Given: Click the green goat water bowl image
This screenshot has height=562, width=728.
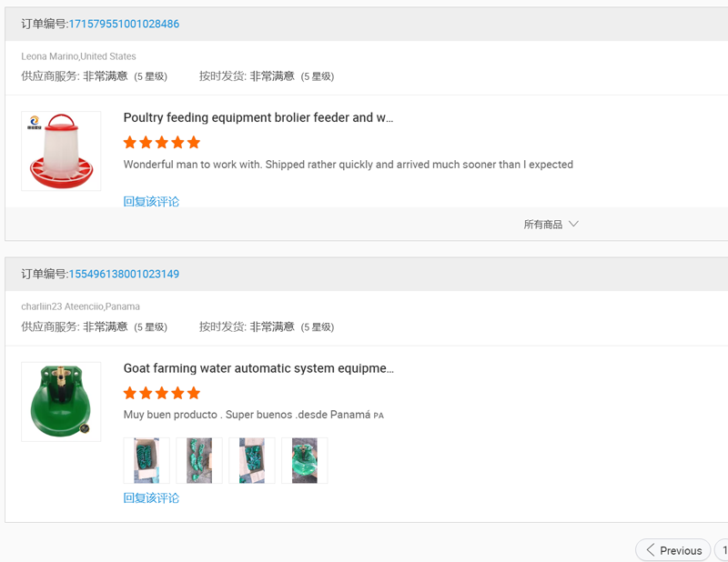Looking at the screenshot, I should (x=61, y=402).
